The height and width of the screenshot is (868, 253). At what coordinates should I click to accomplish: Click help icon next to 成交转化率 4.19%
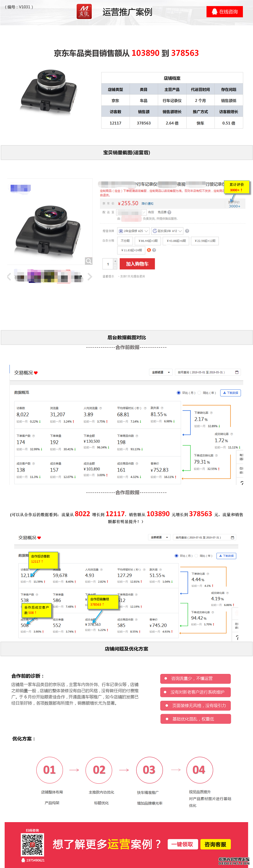[x=227, y=593]
